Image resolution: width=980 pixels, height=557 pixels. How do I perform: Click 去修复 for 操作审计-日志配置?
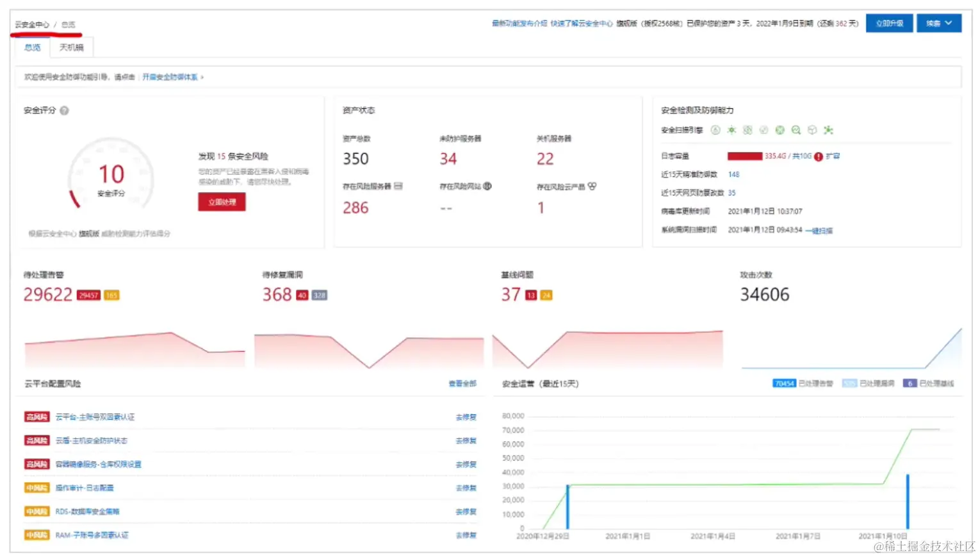pos(466,488)
